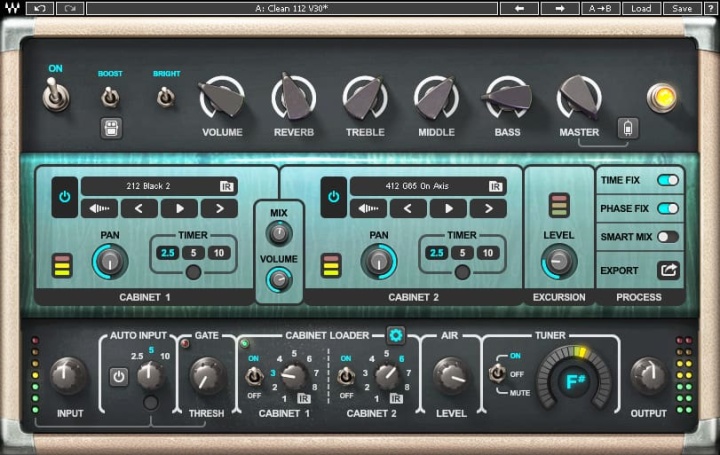Flip Cabinet 2 loader ON/OFF switch
This screenshot has width=720, height=455.
346,376
